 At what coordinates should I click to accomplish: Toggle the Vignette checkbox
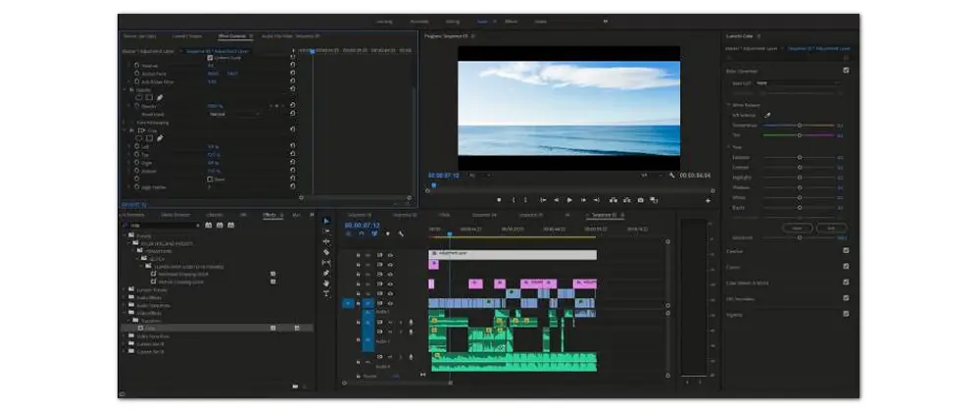pyautogui.click(x=847, y=314)
